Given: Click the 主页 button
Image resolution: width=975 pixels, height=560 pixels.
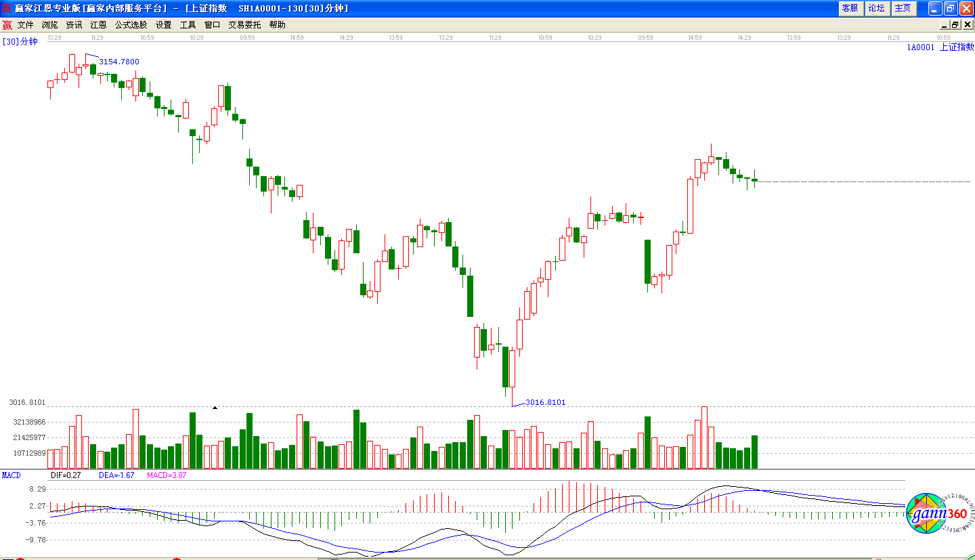Looking at the screenshot, I should pyautogui.click(x=903, y=8).
